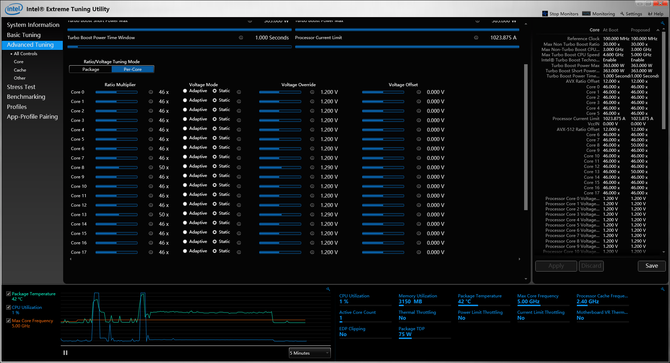670x363 pixels.
Task: Adjust Core 12 voltage offset slider
Action: pos(383,205)
